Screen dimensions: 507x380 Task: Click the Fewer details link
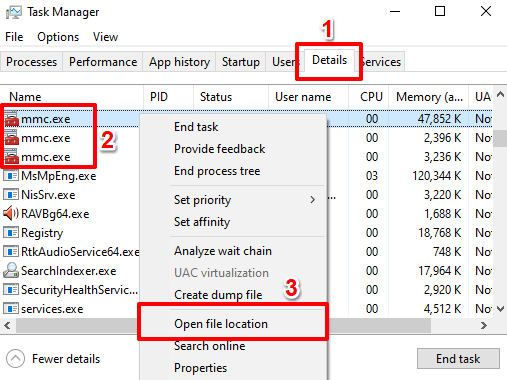point(66,359)
